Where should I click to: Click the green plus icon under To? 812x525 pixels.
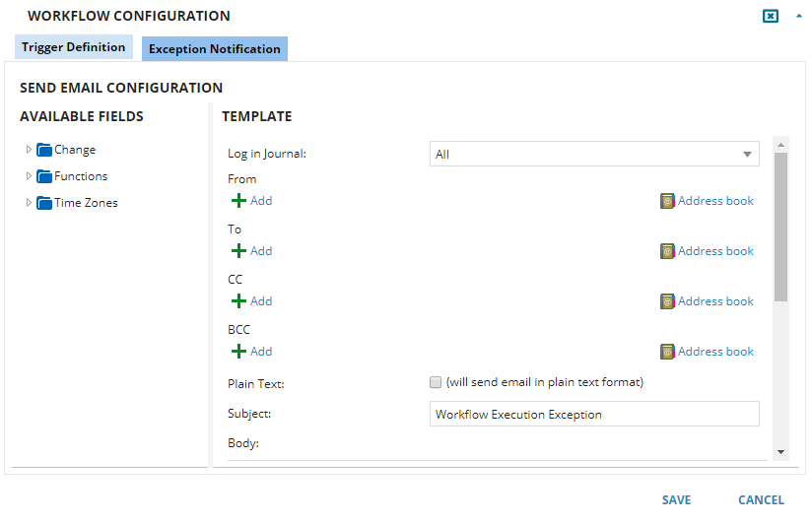point(238,251)
